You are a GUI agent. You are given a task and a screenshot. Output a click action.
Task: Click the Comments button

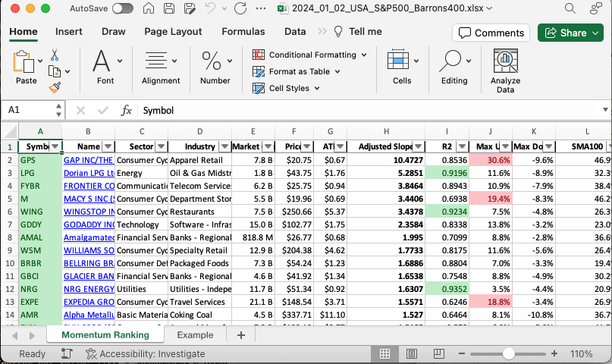tap(491, 33)
